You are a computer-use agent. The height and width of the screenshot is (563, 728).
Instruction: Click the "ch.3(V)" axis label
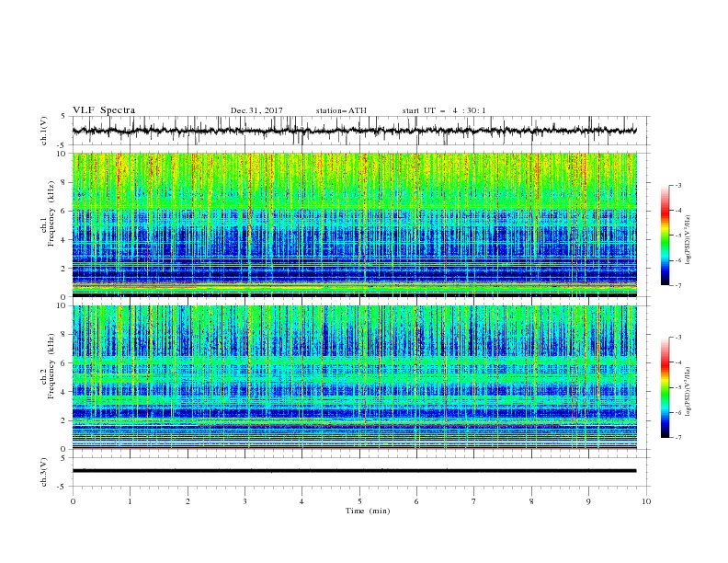[x=44, y=472]
